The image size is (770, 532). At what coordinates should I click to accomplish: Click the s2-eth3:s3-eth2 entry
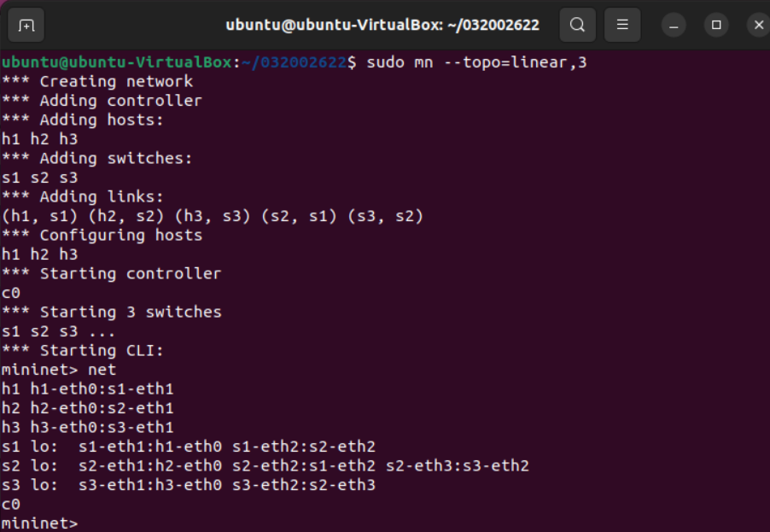[x=458, y=465]
